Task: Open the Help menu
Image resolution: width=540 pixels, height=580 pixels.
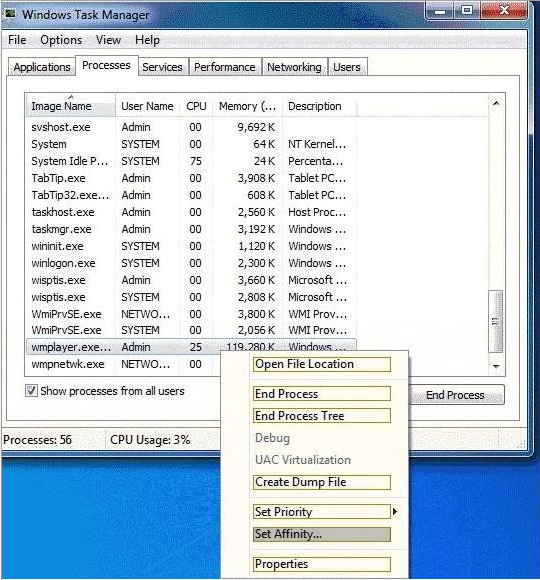Action: pyautogui.click(x=147, y=40)
